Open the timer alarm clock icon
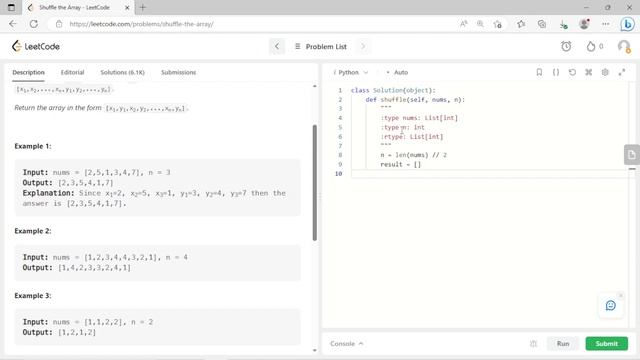The width and height of the screenshot is (640, 360). coord(566,47)
